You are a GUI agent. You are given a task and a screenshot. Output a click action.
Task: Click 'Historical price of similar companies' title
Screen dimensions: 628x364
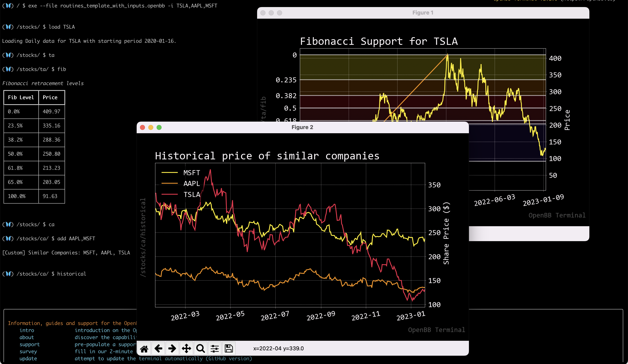[267, 156]
